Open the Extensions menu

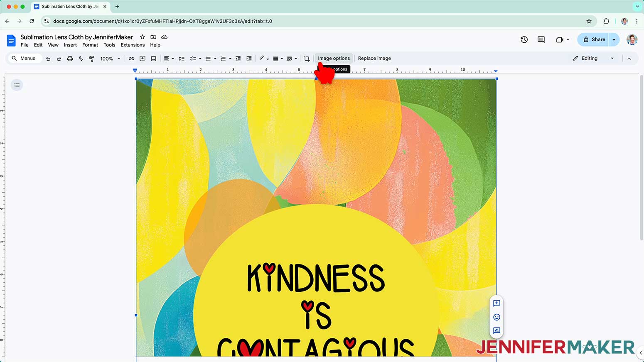(x=133, y=45)
